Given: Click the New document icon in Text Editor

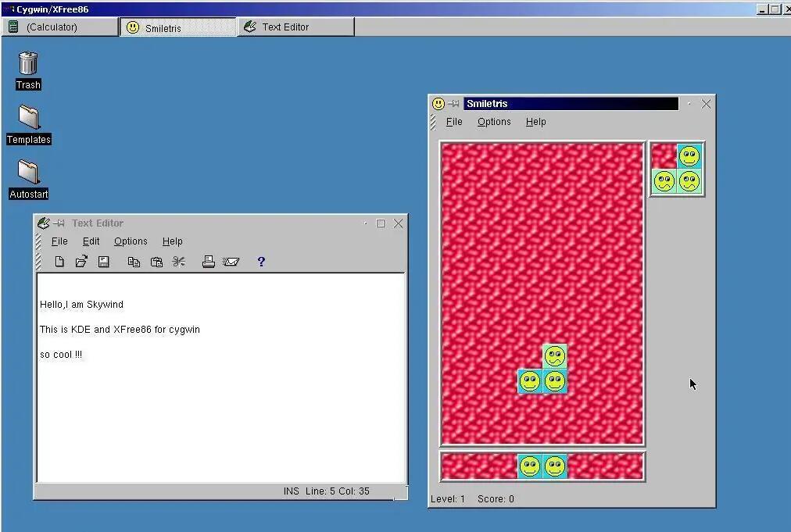Looking at the screenshot, I should pos(59,262).
